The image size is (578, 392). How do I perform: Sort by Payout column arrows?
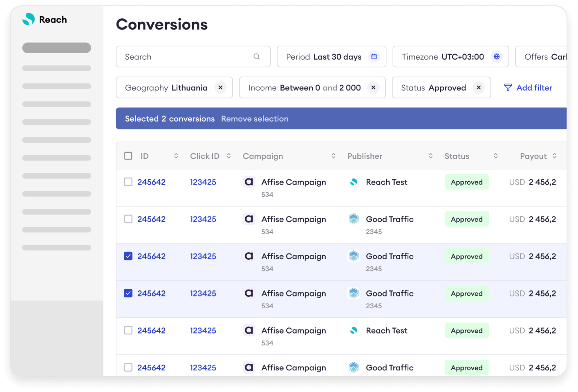555,156
